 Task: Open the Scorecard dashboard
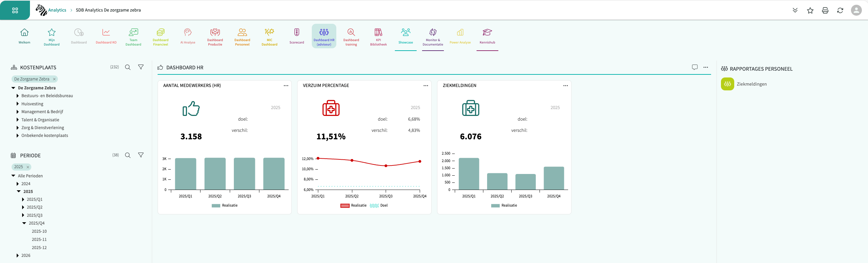click(296, 36)
